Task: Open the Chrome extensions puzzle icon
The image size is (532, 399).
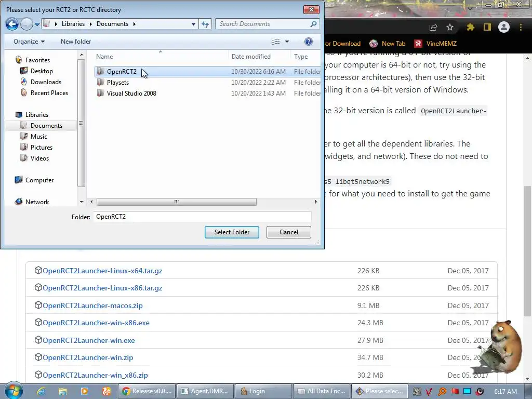Action: pos(471,27)
